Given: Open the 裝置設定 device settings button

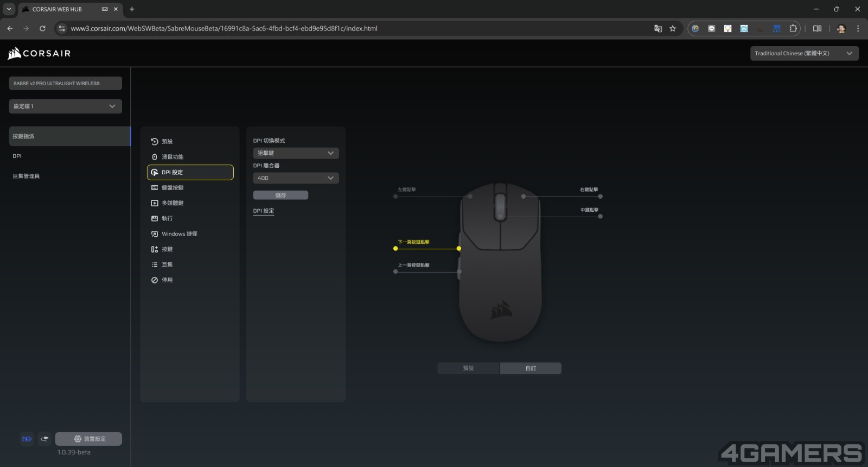Looking at the screenshot, I should click(x=88, y=439).
